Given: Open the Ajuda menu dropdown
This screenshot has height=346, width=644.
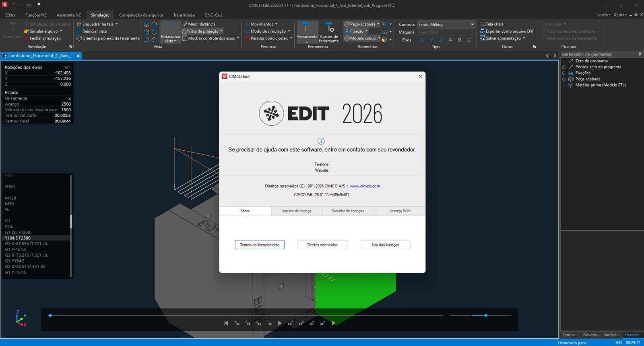Looking at the screenshot, I should tap(620, 15).
